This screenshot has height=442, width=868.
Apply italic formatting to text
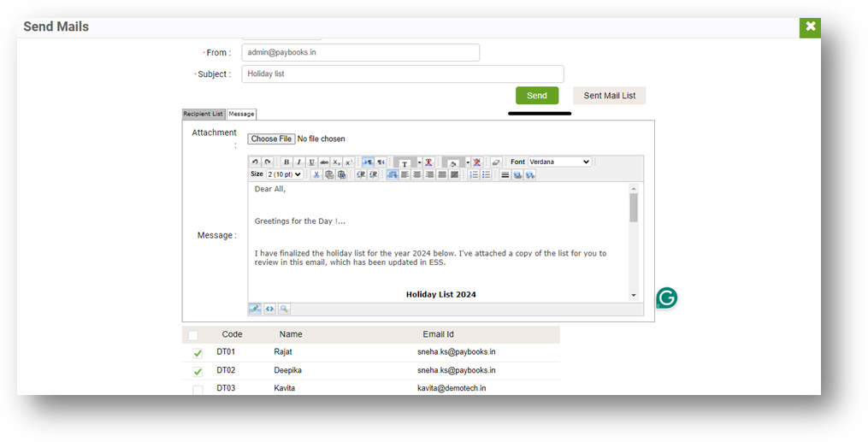299,162
